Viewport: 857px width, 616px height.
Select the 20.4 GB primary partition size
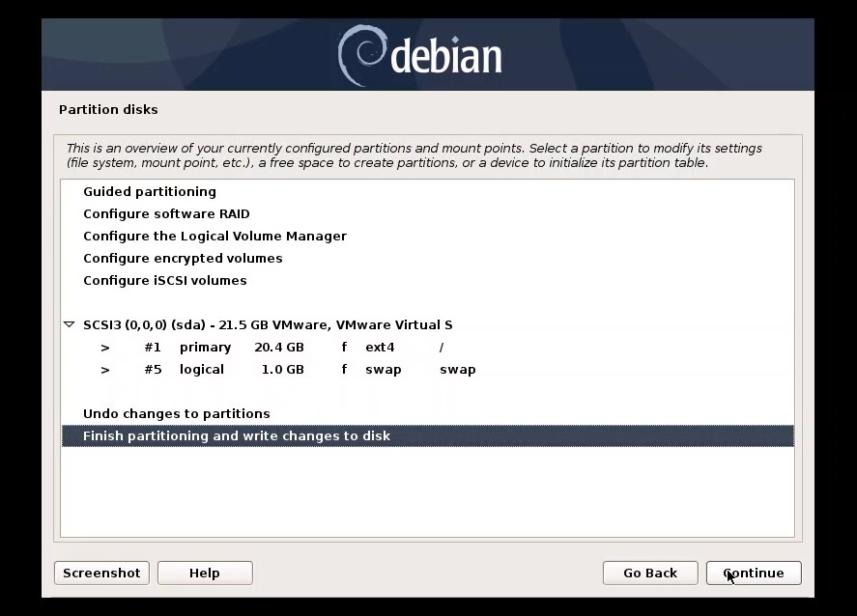[279, 348]
